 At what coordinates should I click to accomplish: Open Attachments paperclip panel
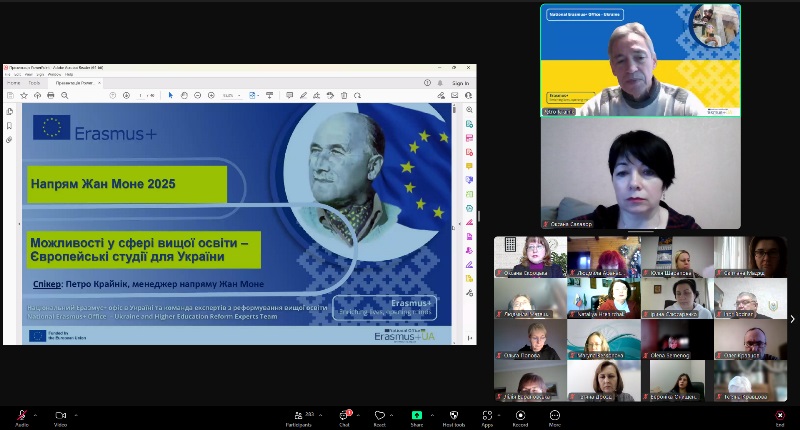click(x=9, y=140)
